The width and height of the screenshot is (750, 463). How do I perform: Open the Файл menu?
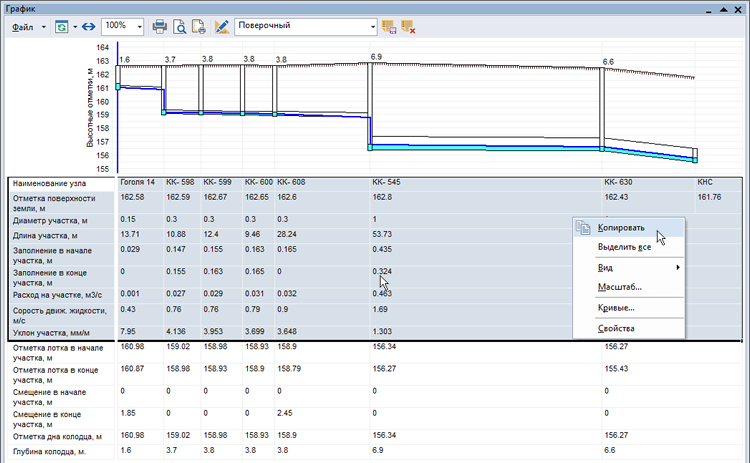point(21,27)
